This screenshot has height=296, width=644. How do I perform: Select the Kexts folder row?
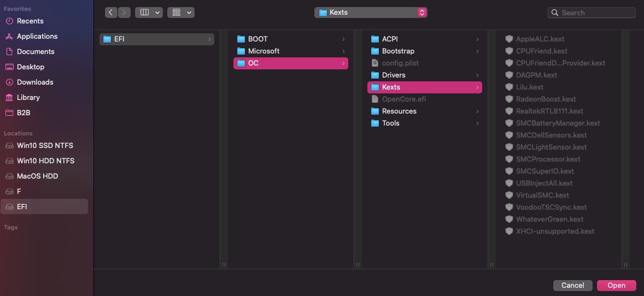(425, 87)
